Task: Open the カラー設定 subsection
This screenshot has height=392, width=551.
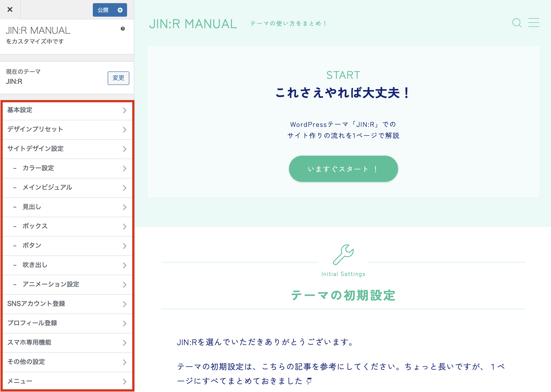Action: pyautogui.click(x=67, y=168)
